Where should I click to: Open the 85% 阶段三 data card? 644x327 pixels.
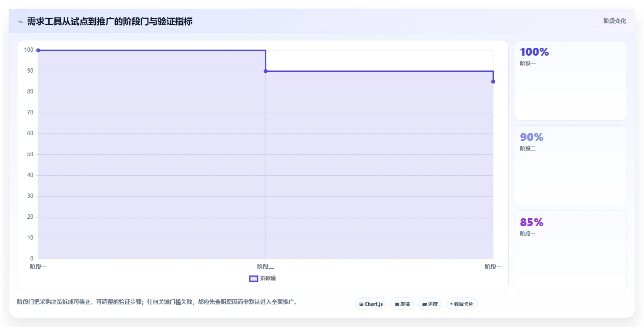tap(570, 251)
